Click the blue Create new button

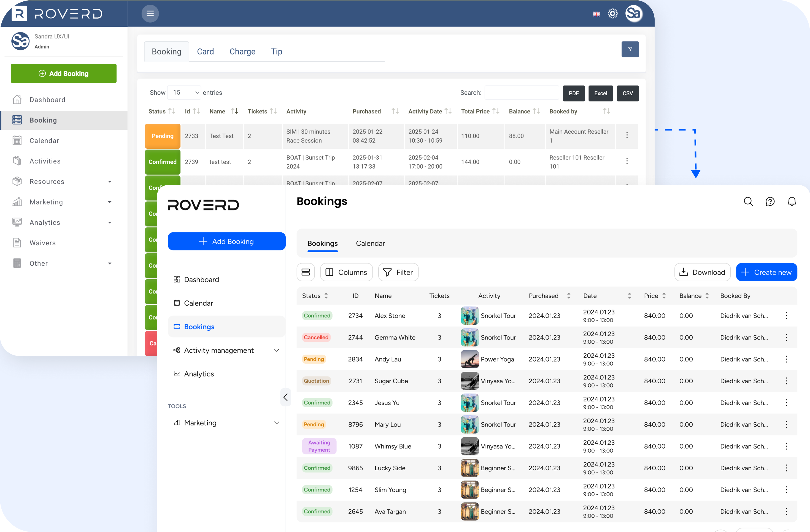[x=766, y=272]
